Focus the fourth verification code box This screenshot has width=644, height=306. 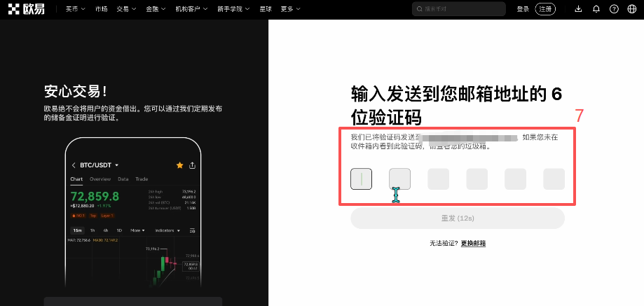tap(477, 179)
